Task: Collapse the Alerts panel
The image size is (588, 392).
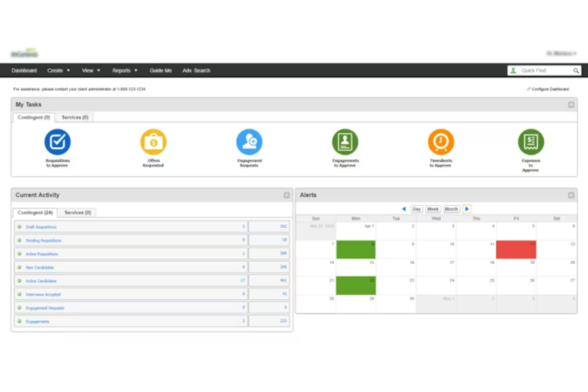Action: (571, 195)
